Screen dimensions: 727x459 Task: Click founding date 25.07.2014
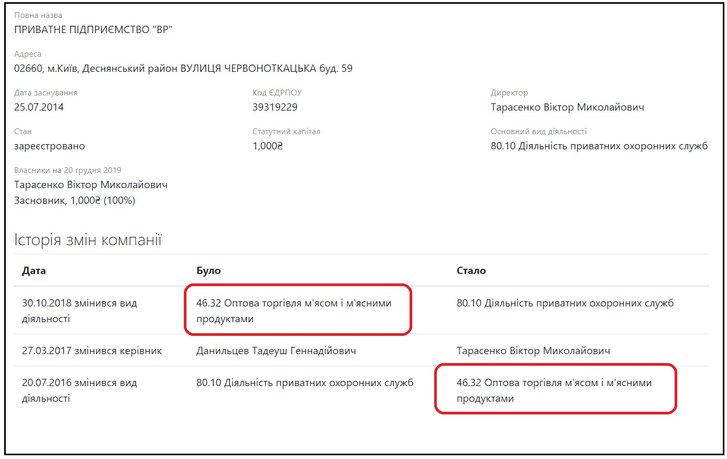point(39,106)
